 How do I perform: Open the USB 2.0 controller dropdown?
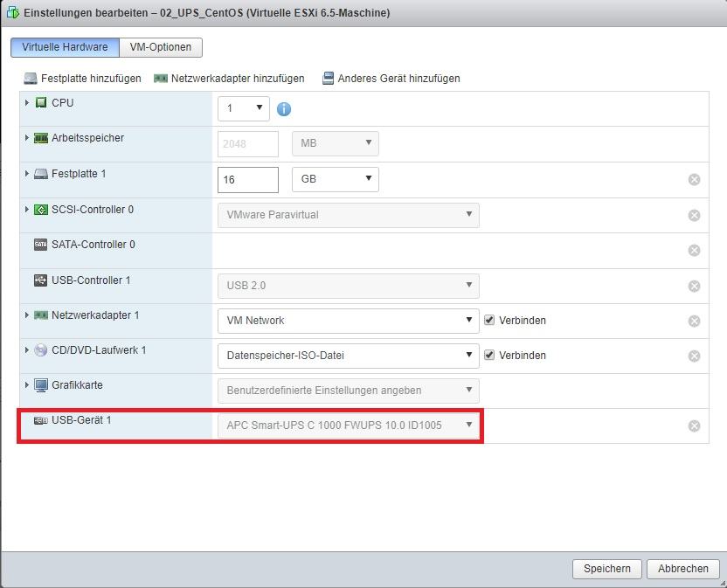click(348, 286)
